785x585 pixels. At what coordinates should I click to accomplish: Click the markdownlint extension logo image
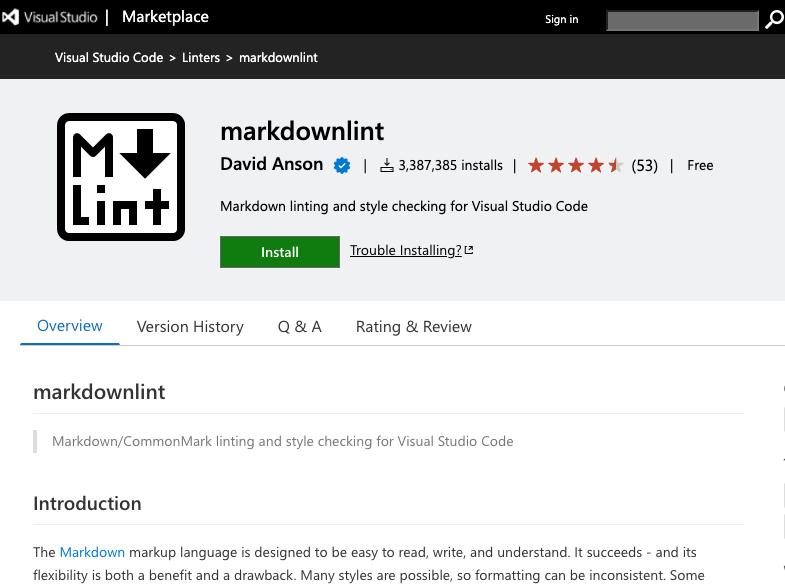(x=121, y=177)
